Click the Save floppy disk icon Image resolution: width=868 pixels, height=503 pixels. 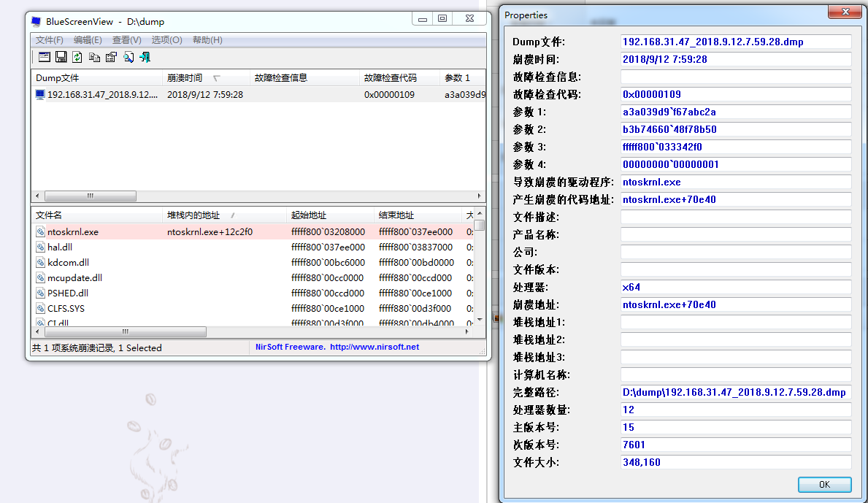tap(61, 57)
